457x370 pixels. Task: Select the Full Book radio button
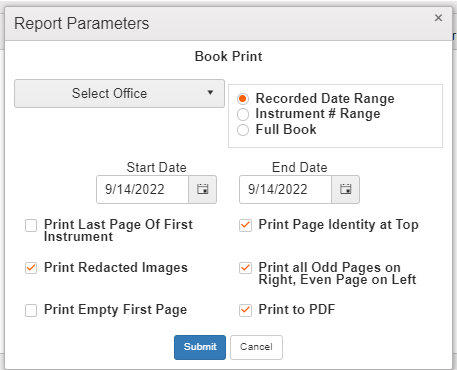(x=243, y=130)
